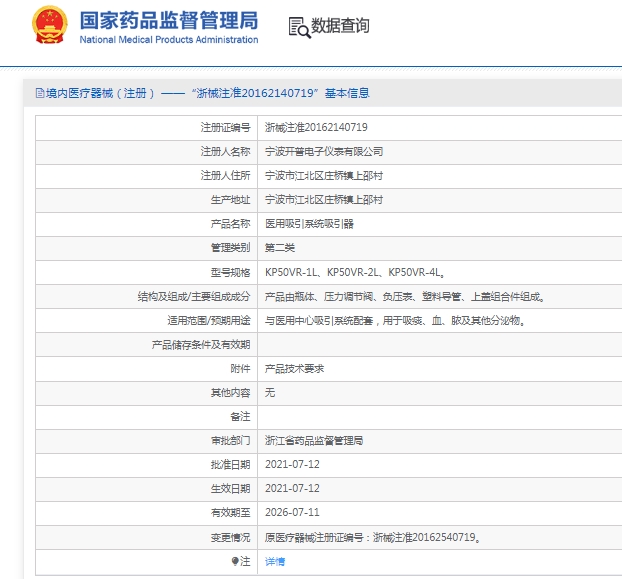Click the 注册人住所 address value
This screenshot has height=579, width=622.
[x=324, y=176]
